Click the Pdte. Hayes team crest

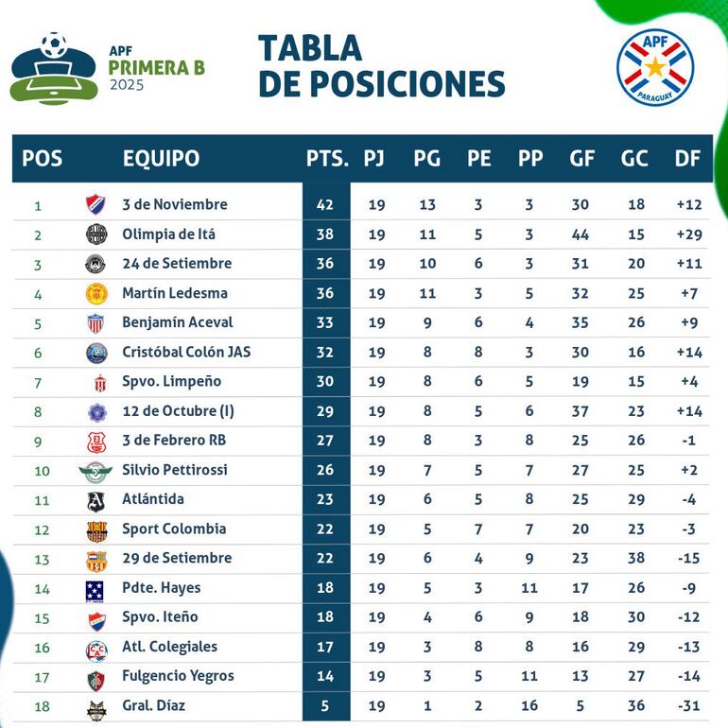point(95,589)
